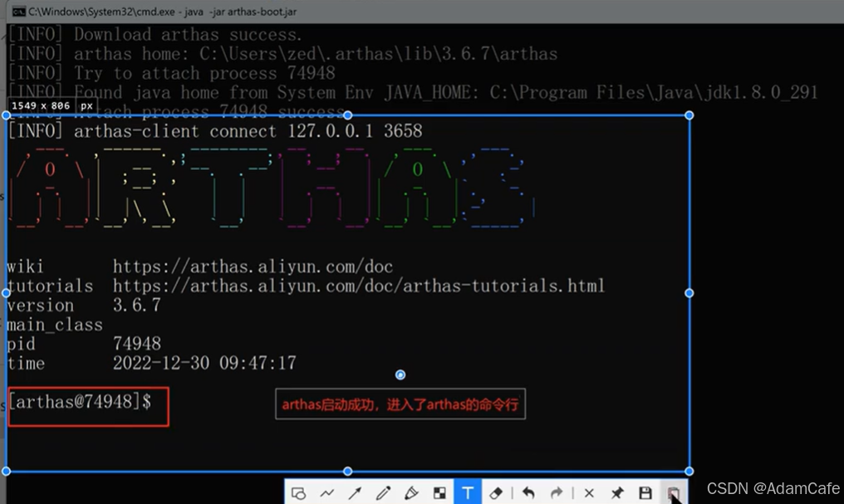The width and height of the screenshot is (844, 504).
Task: Click the wiki URL arthas.aliyun.com/doc
Action: [x=253, y=267]
